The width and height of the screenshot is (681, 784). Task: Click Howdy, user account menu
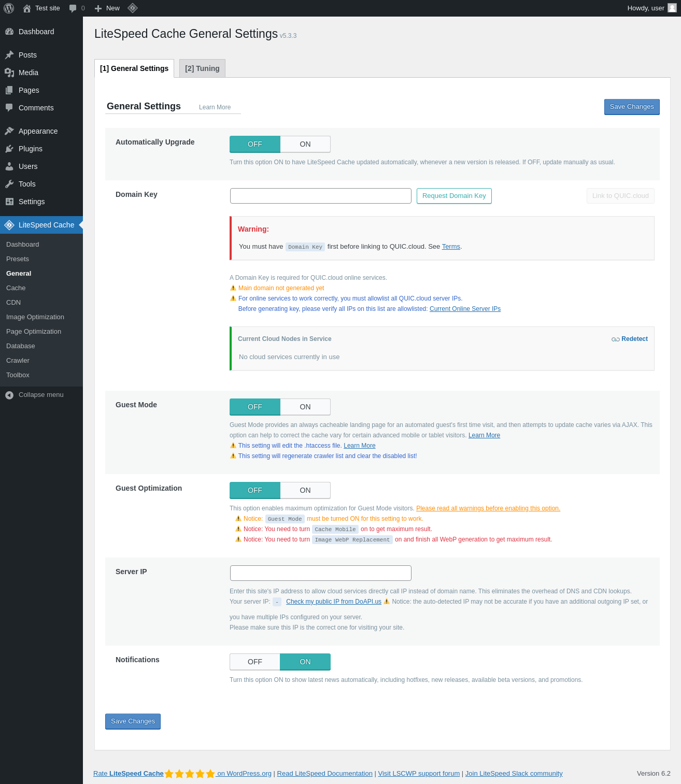[x=651, y=8]
